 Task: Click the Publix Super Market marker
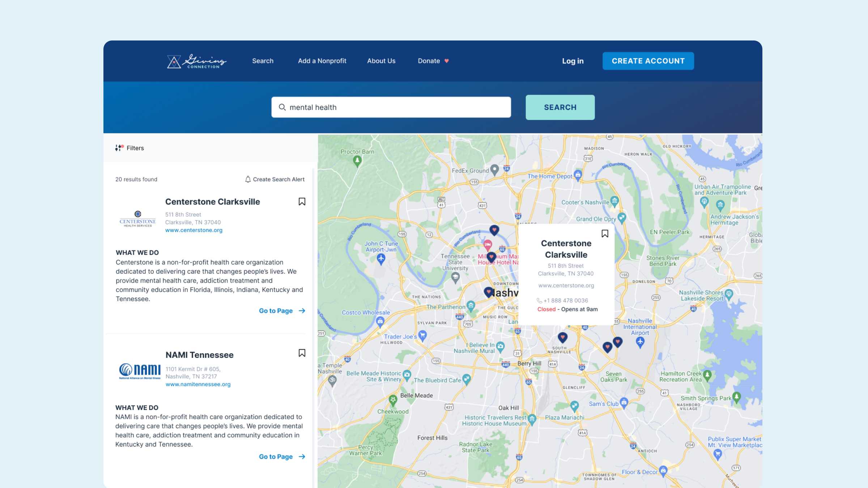pyautogui.click(x=718, y=454)
